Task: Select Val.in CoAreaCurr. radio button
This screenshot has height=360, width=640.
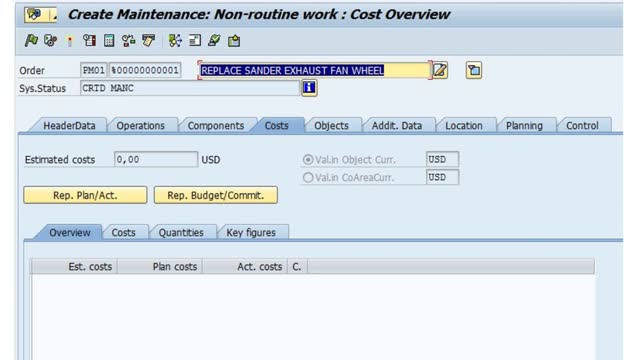Action: [308, 178]
